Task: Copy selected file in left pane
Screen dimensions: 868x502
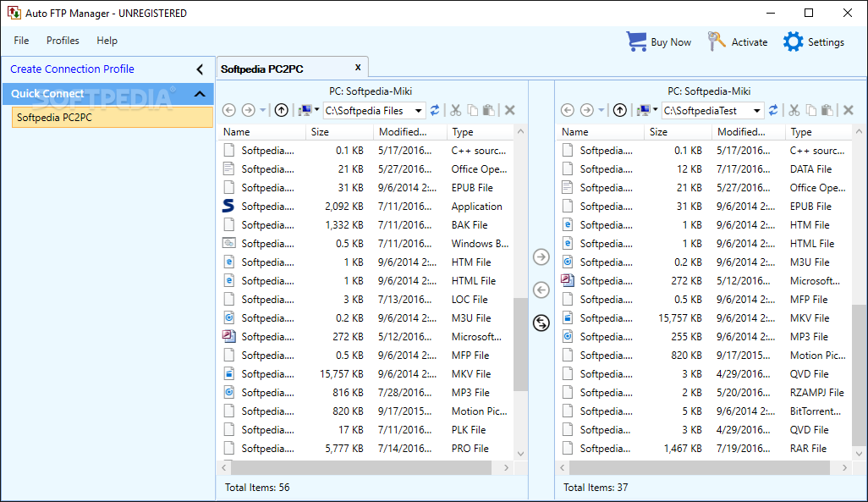Action: click(472, 110)
